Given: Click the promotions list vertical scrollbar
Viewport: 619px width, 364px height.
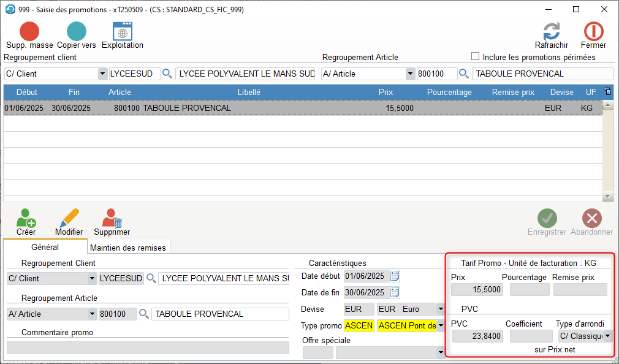Looking at the screenshot, I should [x=608, y=150].
